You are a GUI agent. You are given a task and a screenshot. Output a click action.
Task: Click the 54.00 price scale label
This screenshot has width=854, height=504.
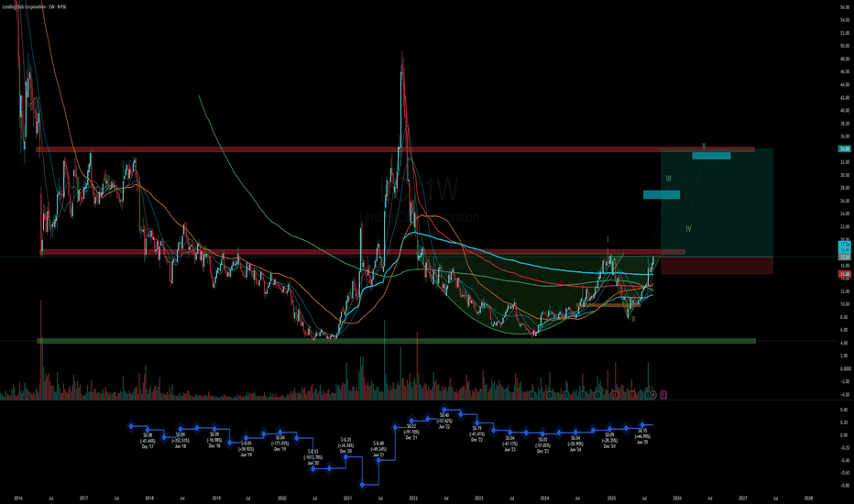845,20
